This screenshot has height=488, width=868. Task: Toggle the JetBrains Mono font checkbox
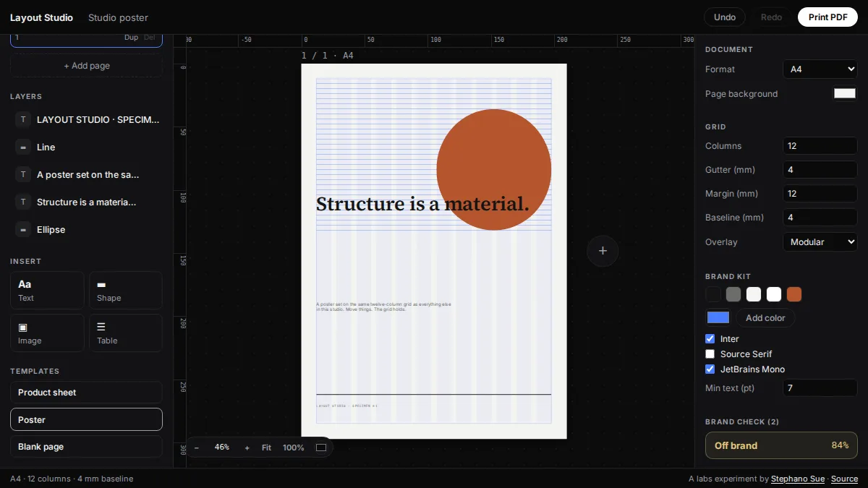[x=710, y=369]
